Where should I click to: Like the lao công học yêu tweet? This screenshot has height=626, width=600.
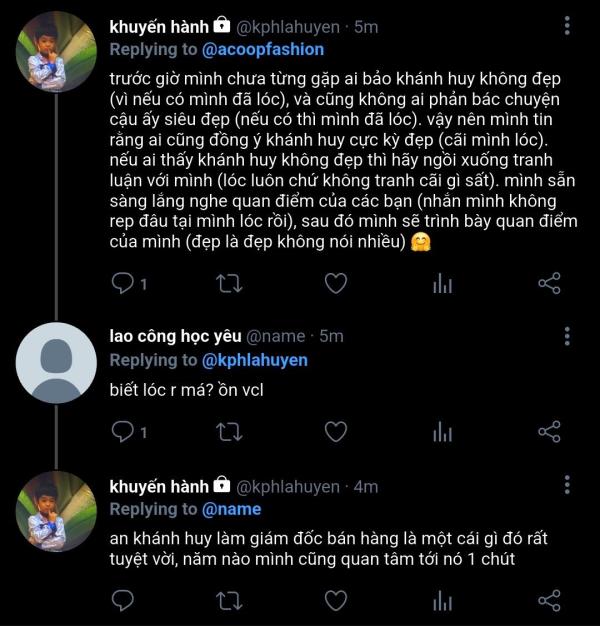[336, 432]
